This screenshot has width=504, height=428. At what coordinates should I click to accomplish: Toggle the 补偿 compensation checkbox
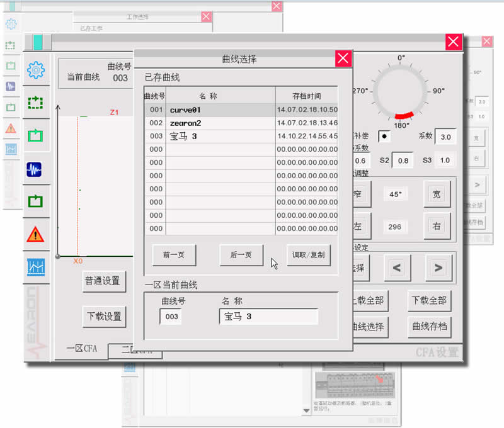point(384,137)
